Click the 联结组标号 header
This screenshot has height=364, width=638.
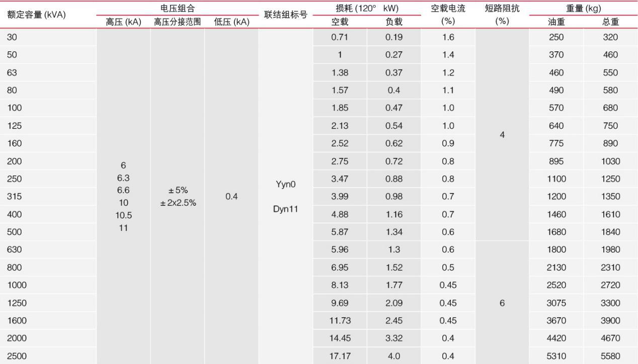[x=285, y=15]
